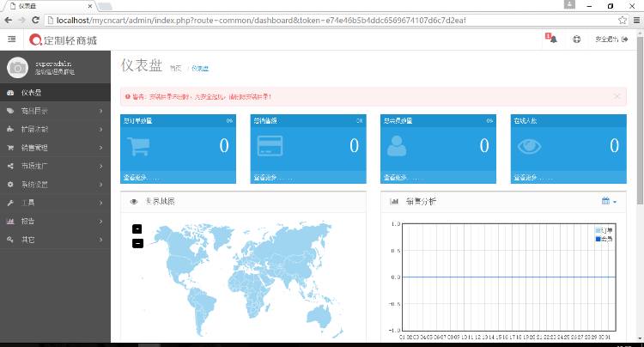Expand 市场推广 using its chevron arrow
644x347 pixels.
tap(101, 166)
